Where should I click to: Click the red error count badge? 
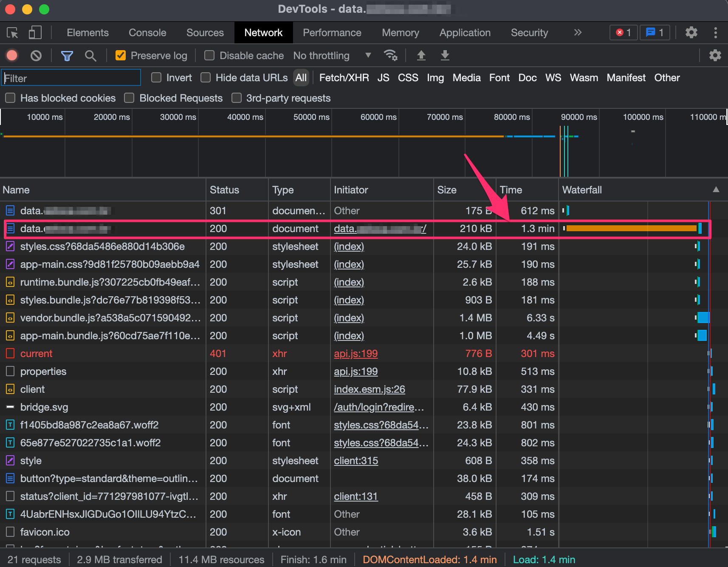(x=624, y=33)
